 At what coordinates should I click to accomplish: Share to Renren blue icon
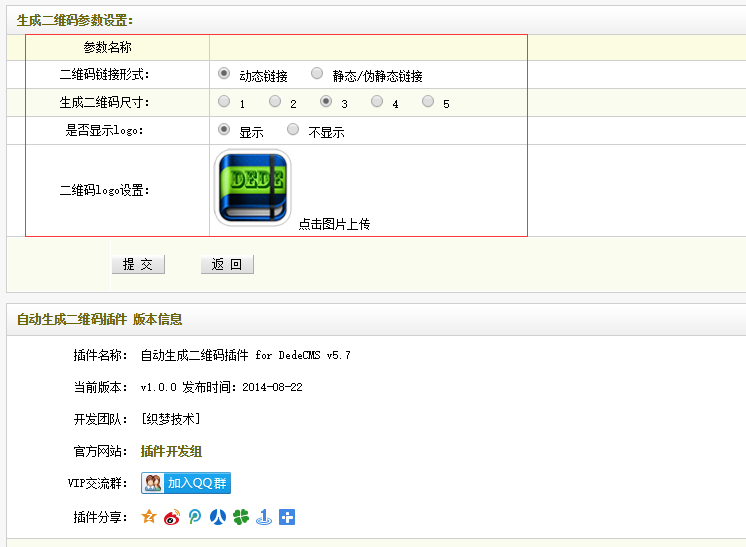(218, 517)
